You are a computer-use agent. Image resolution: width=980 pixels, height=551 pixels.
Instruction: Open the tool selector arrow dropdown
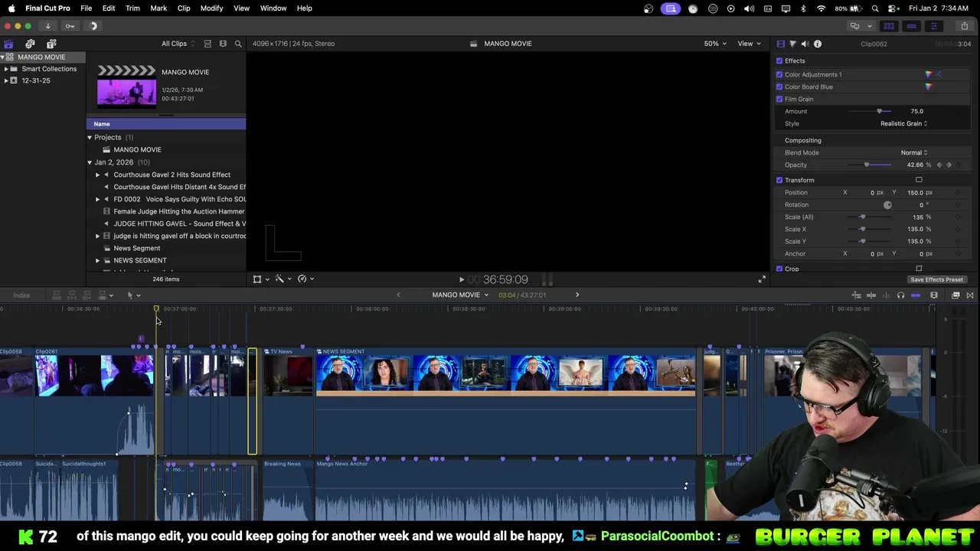(133, 295)
